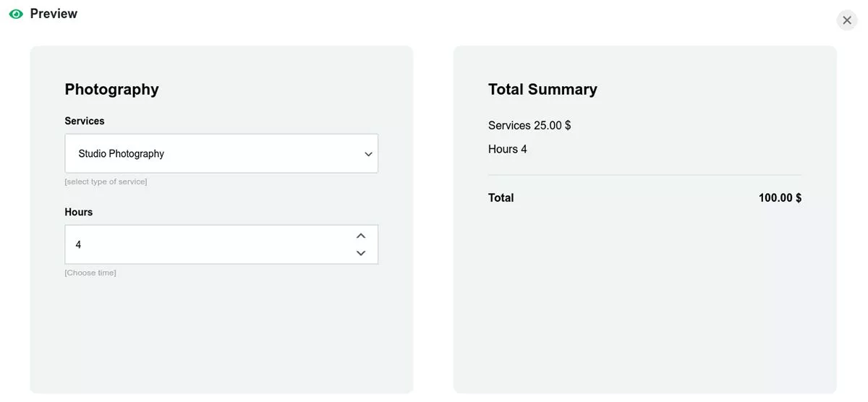Viewport: 868px width, 402px height.
Task: Click the Total label in summary
Action: click(501, 197)
